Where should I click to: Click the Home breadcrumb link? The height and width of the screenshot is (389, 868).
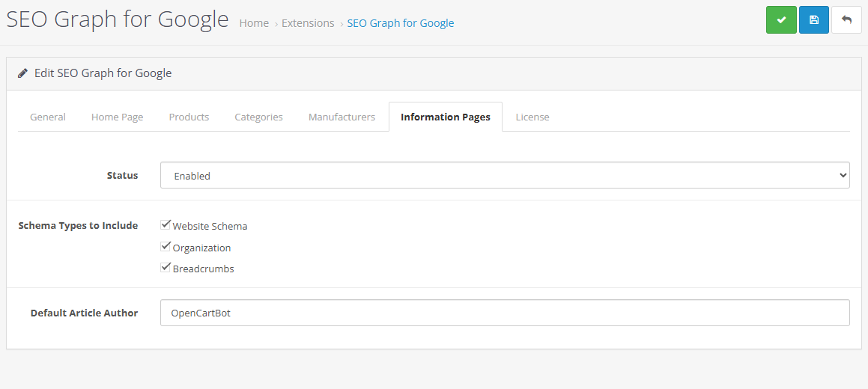pyautogui.click(x=254, y=23)
